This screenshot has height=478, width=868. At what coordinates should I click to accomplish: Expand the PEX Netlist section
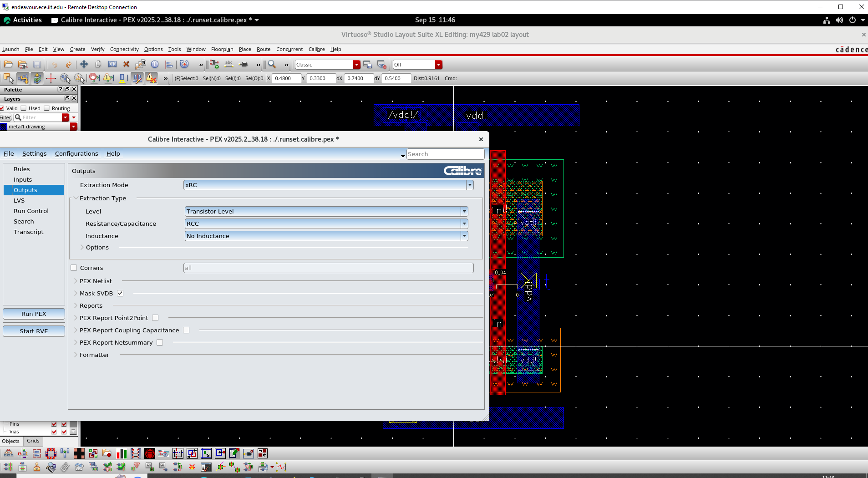(x=76, y=281)
